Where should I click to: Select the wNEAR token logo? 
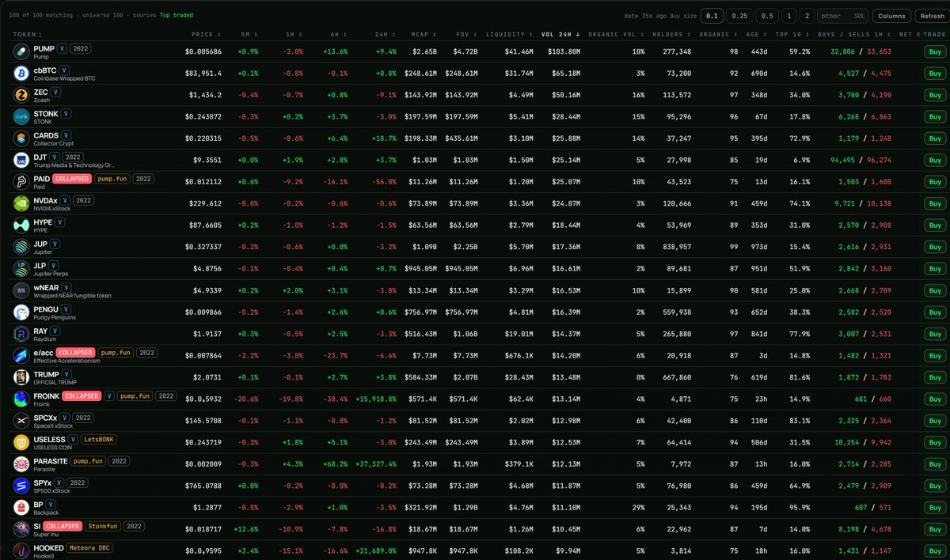coord(21,290)
